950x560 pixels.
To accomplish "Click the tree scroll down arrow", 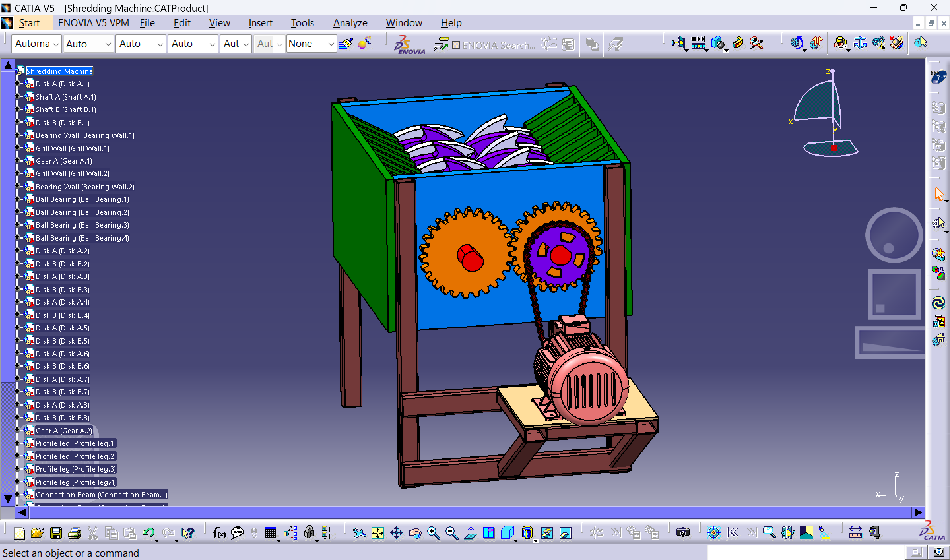I will click(x=8, y=499).
